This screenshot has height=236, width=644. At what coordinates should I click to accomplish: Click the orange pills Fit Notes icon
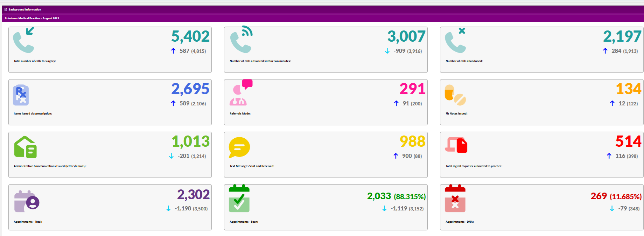[455, 95]
